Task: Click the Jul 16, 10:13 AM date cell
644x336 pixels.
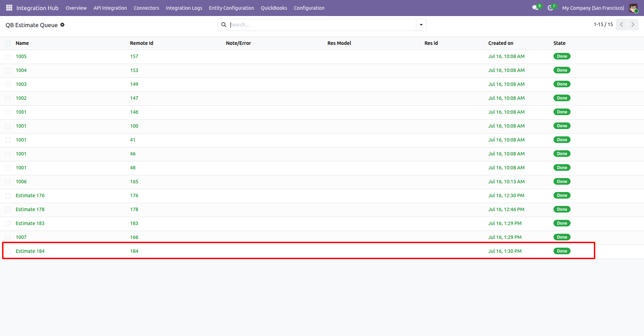Action: click(506, 182)
